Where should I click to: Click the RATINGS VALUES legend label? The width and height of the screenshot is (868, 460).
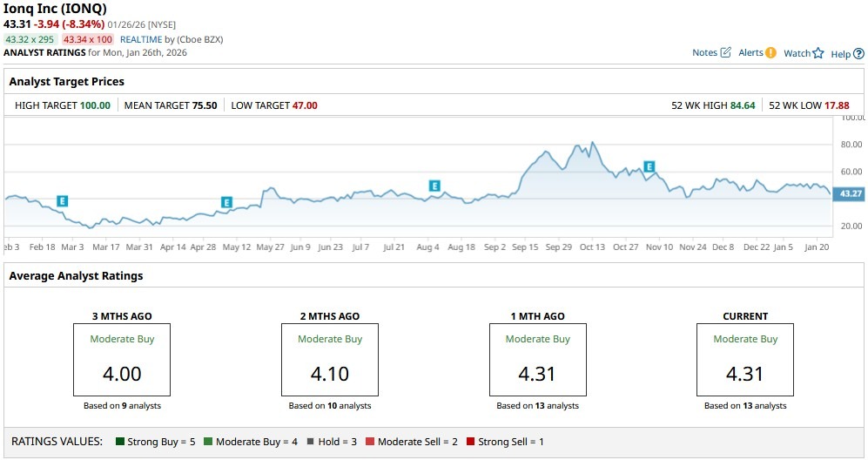coord(57,442)
